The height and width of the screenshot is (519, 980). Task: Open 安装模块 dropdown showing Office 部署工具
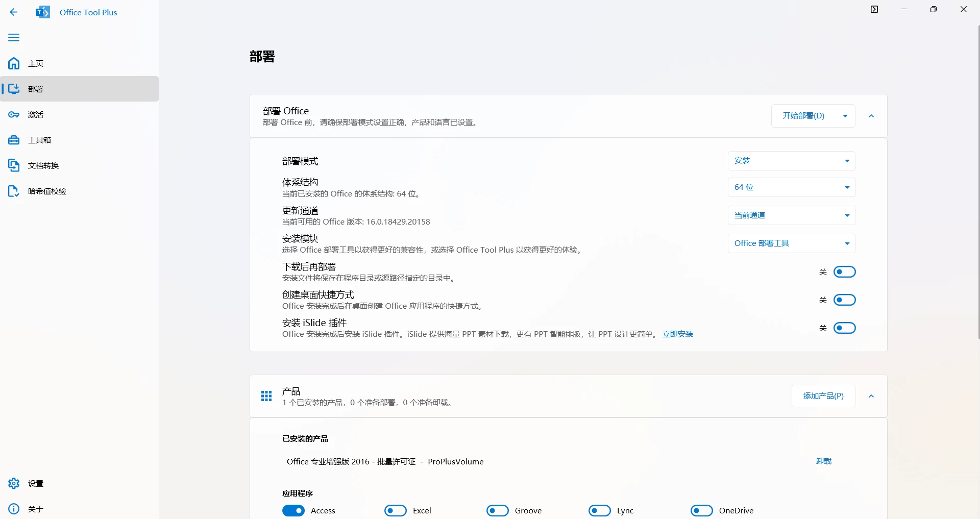(x=791, y=243)
